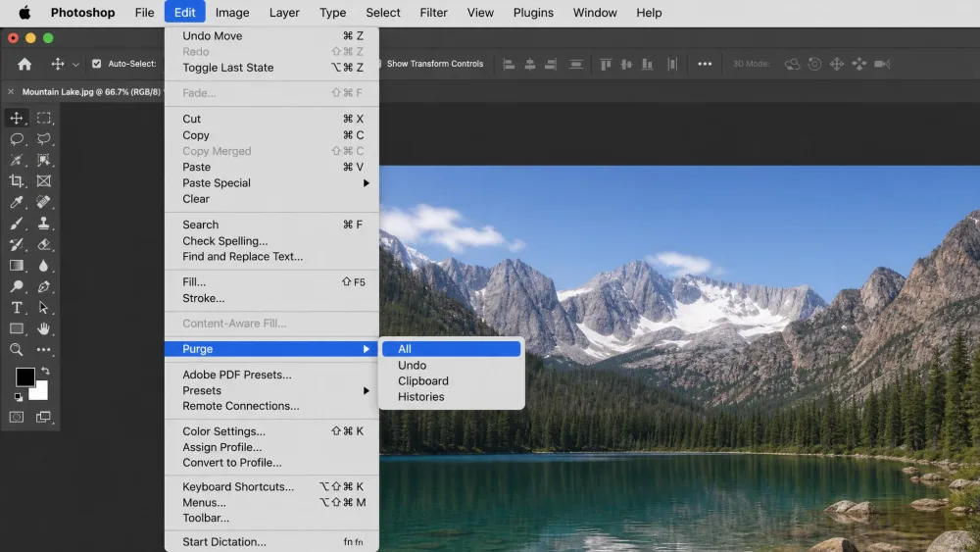980x552 pixels.
Task: Click the foreground color swatch
Action: pyautogui.click(x=24, y=376)
